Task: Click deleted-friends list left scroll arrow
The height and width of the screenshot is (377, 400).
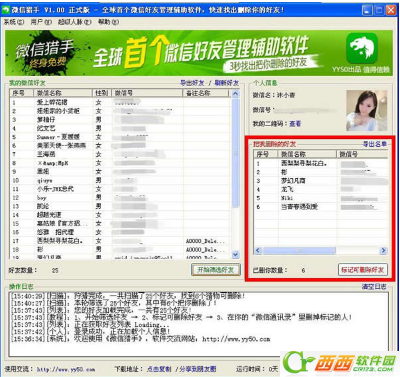Action: (x=258, y=250)
